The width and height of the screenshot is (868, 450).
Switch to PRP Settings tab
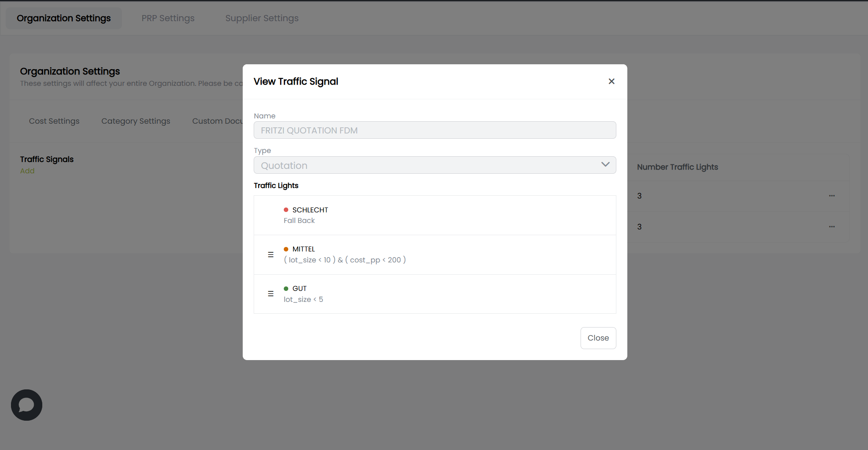point(168,18)
